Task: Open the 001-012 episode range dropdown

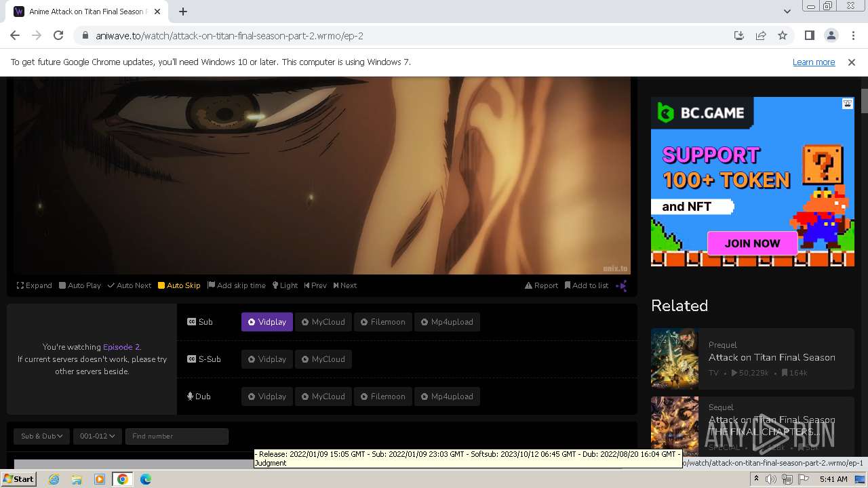Action: point(97,436)
